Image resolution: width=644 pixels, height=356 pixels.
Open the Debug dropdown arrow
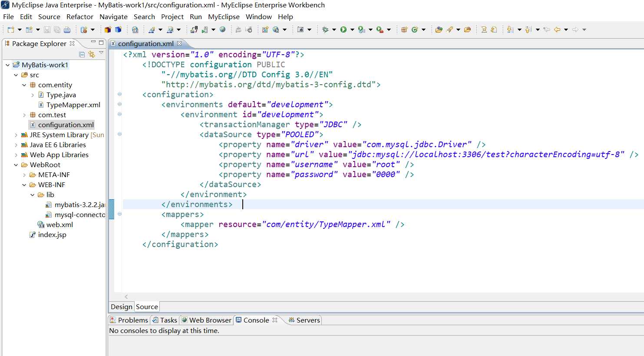[x=334, y=30]
